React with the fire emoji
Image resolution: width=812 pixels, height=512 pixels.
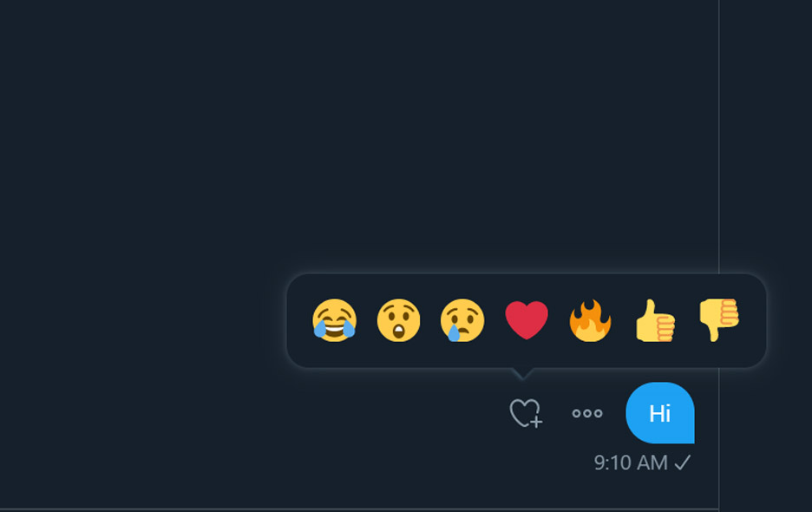[590, 321]
